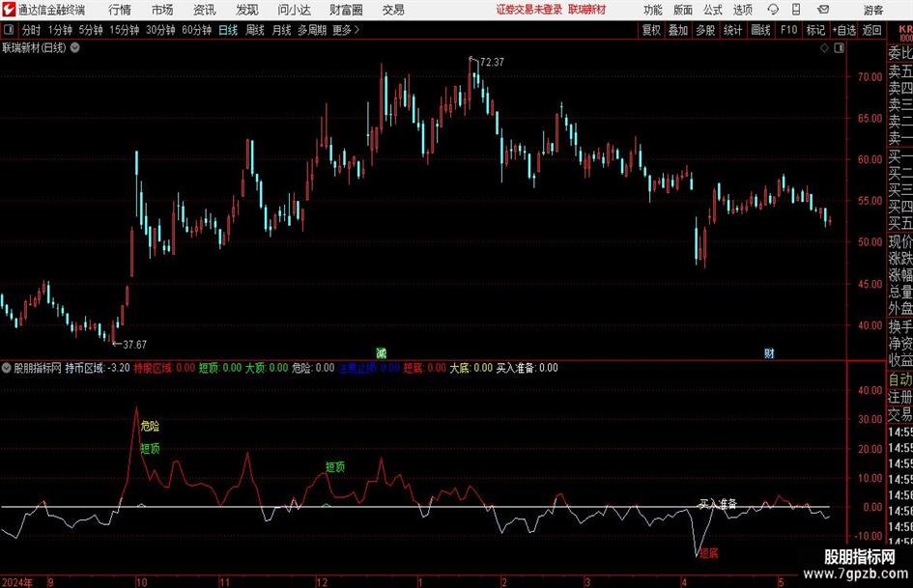Viewport: 913px width, 588px height.
Task: Click the blue 财 marker on the chart
Action: 769,352
